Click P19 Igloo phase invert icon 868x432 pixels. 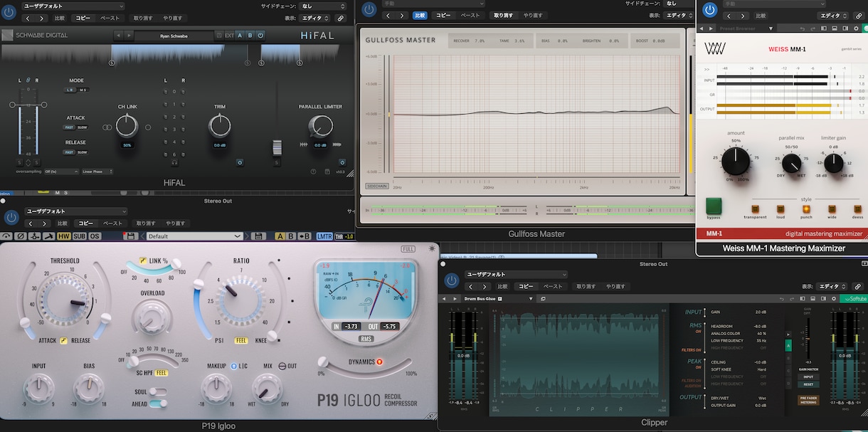pyautogui.click(x=21, y=236)
